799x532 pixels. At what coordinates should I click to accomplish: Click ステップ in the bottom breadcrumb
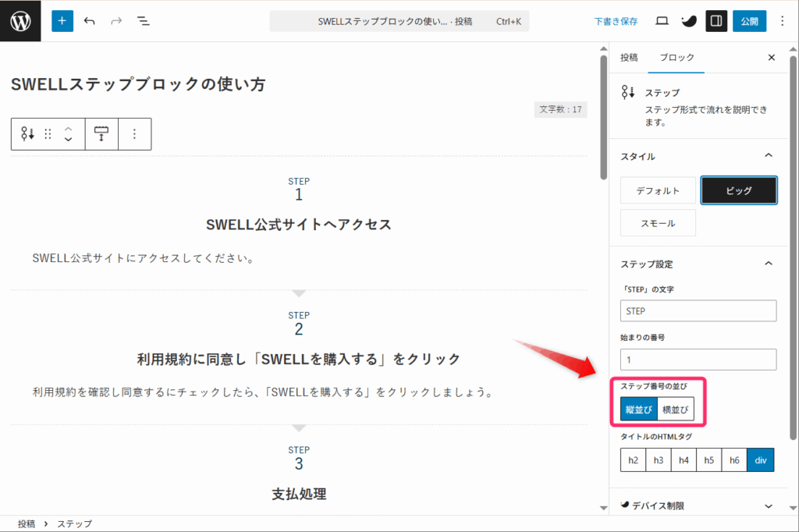tap(74, 524)
